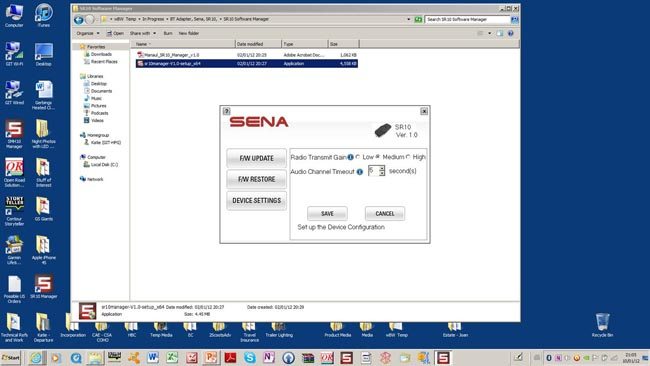This screenshot has height=366, width=650.
Task: Save the SR10 device configuration
Action: pyautogui.click(x=327, y=213)
